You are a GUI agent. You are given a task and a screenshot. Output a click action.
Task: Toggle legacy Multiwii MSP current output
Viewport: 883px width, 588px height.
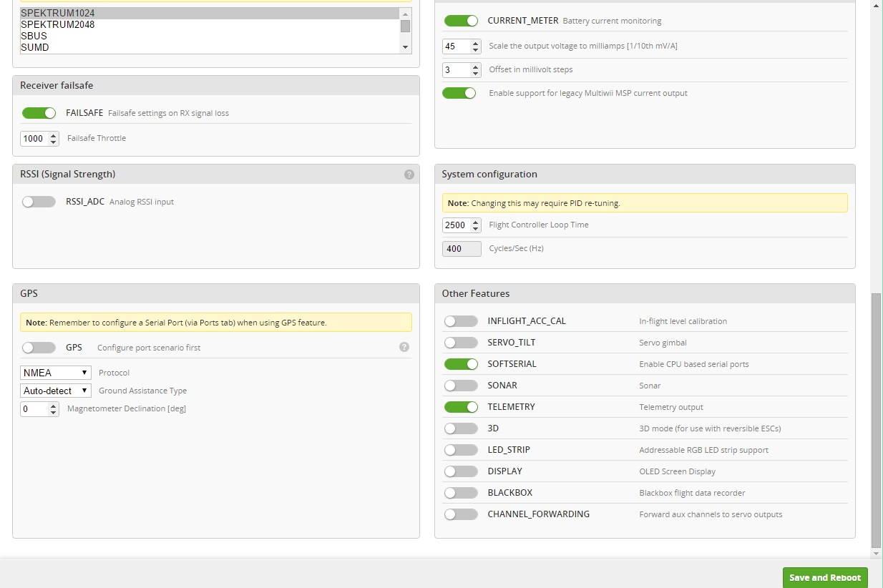459,93
